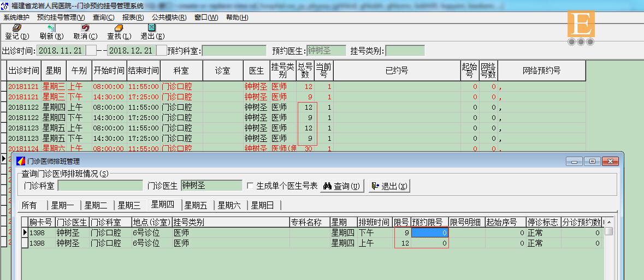Select the 20181122 星期四 下午 row date cell

point(23,117)
